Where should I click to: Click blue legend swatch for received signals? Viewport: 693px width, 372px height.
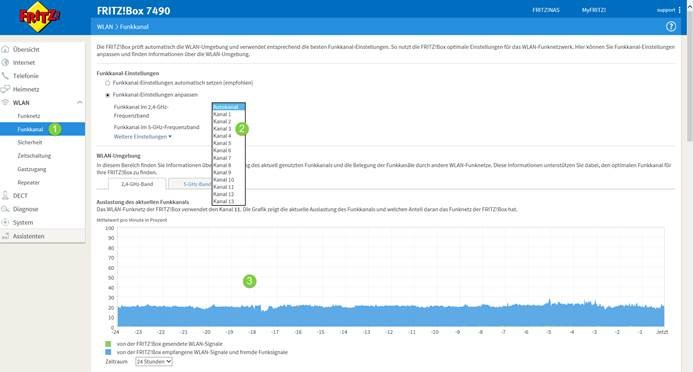(x=108, y=352)
